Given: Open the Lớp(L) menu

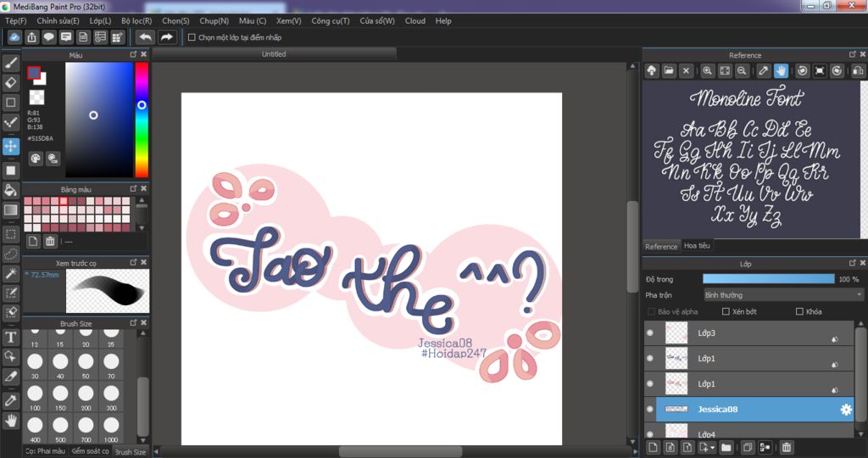Looking at the screenshot, I should click(100, 21).
